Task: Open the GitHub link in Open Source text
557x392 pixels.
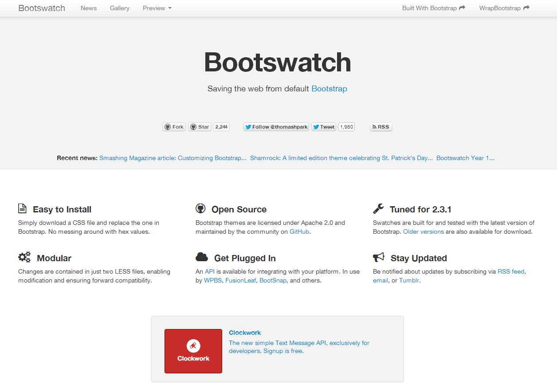Action: click(299, 231)
